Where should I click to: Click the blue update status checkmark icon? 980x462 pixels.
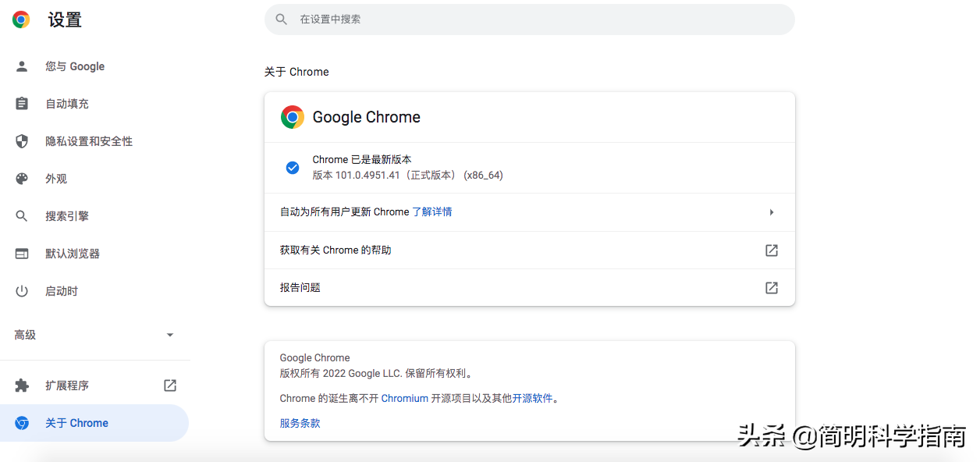[292, 167]
